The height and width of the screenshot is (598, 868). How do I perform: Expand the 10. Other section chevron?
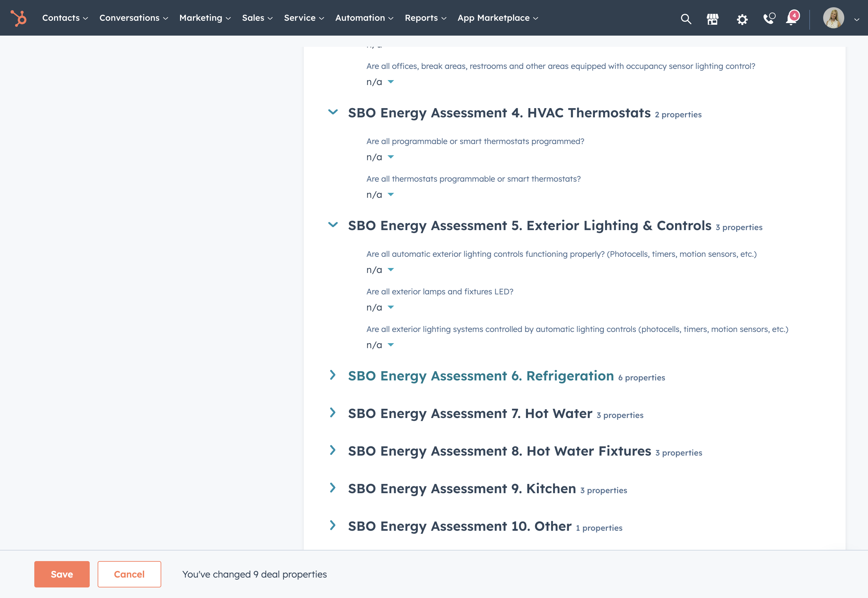pos(333,525)
